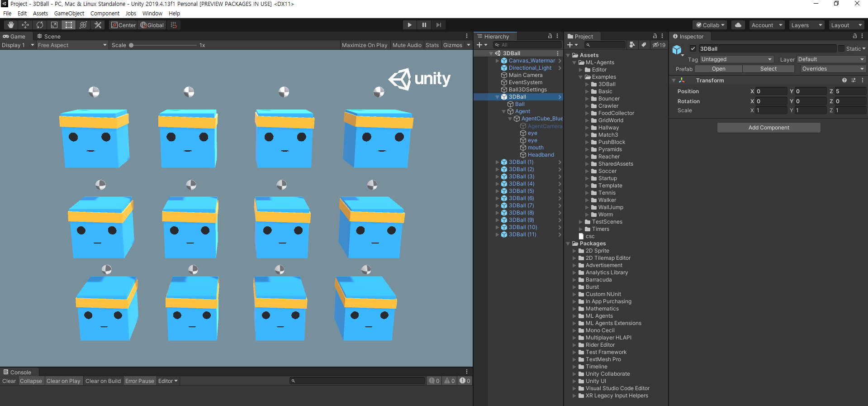The width and height of the screenshot is (868, 406).
Task: Toggle Error Pause in Console
Action: [140, 381]
